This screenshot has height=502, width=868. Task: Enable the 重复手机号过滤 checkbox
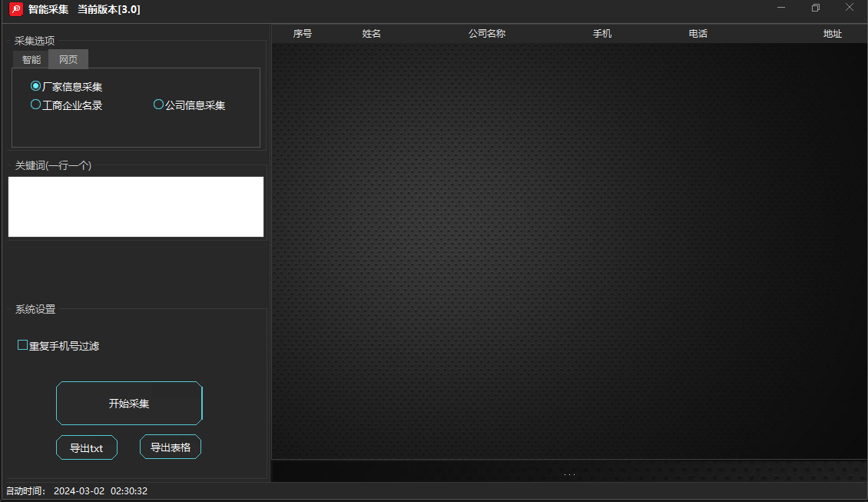click(x=23, y=345)
